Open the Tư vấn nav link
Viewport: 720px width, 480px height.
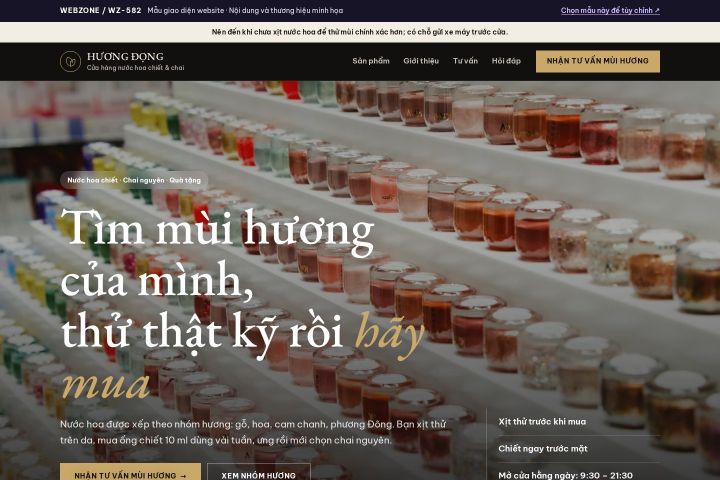[465, 61]
